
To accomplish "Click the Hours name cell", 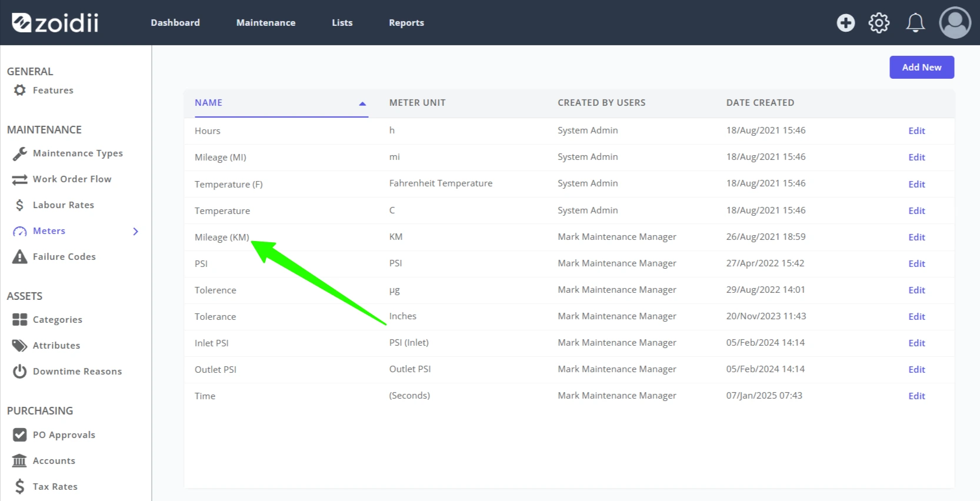I will tap(207, 131).
